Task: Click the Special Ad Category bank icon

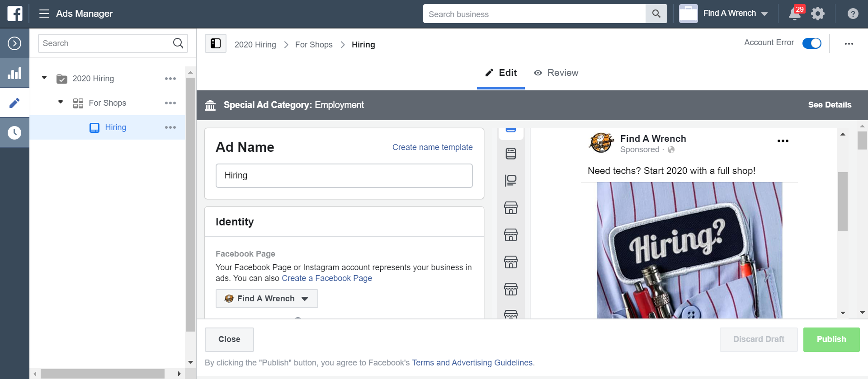Action: pyautogui.click(x=210, y=105)
